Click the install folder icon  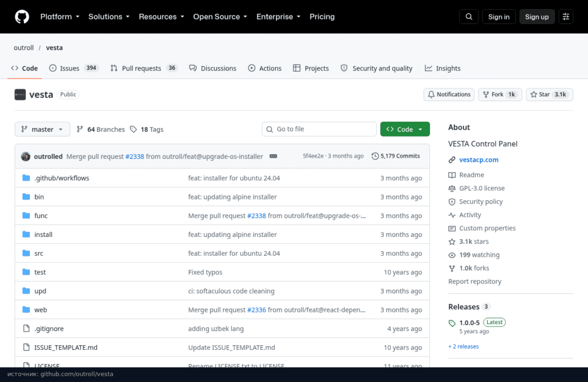click(x=26, y=235)
